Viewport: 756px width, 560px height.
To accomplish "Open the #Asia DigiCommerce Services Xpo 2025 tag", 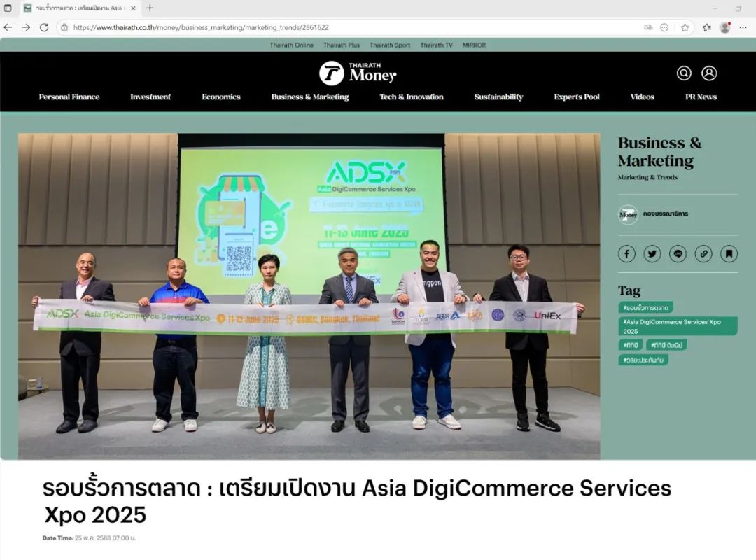I will [678, 326].
